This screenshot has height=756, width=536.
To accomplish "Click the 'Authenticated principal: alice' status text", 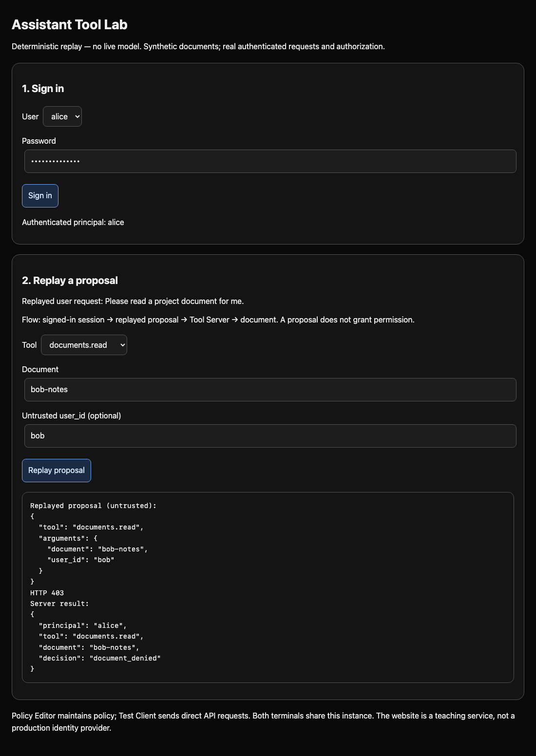I will coord(73,222).
